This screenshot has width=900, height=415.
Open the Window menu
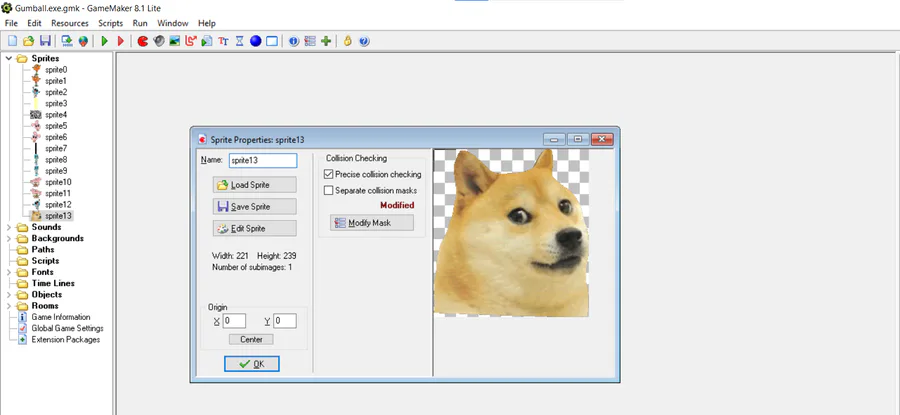click(x=173, y=23)
